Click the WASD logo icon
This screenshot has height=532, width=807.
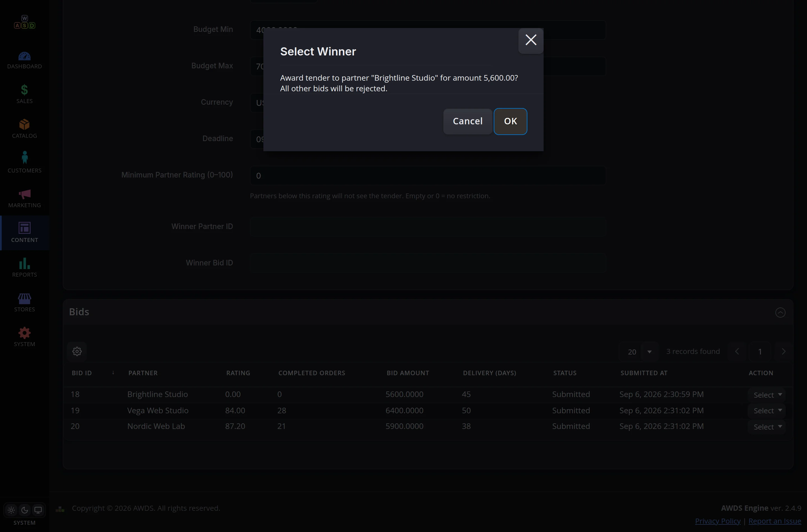[24, 22]
